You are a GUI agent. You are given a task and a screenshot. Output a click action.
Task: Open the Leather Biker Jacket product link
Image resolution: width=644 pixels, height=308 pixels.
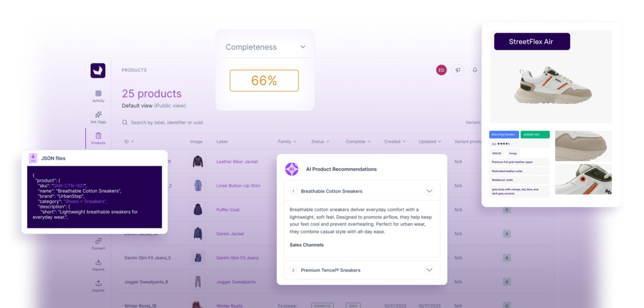coord(237,161)
